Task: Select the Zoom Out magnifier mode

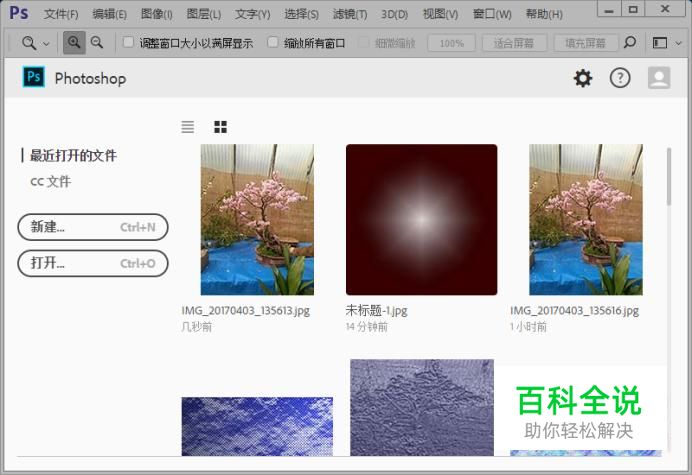Action: pyautogui.click(x=97, y=43)
